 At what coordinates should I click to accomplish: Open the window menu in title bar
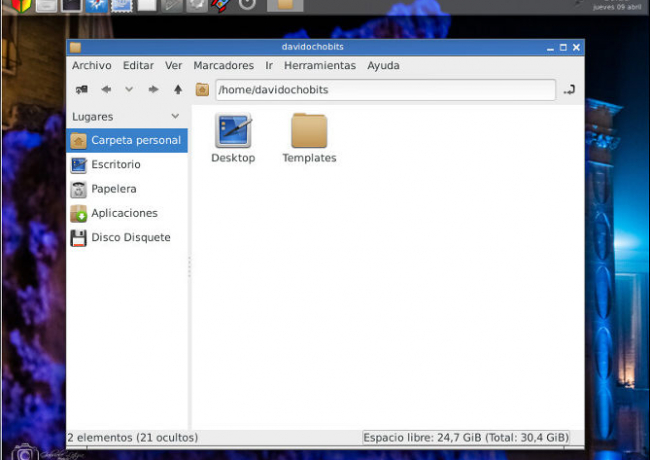pyautogui.click(x=76, y=47)
